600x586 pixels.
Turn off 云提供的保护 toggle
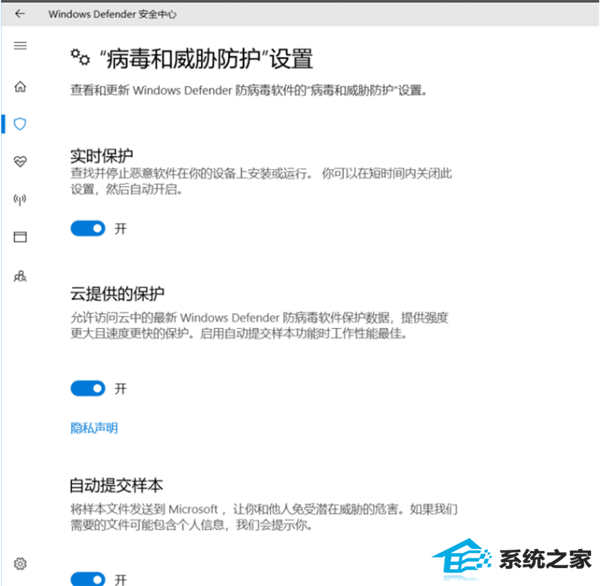pos(88,388)
